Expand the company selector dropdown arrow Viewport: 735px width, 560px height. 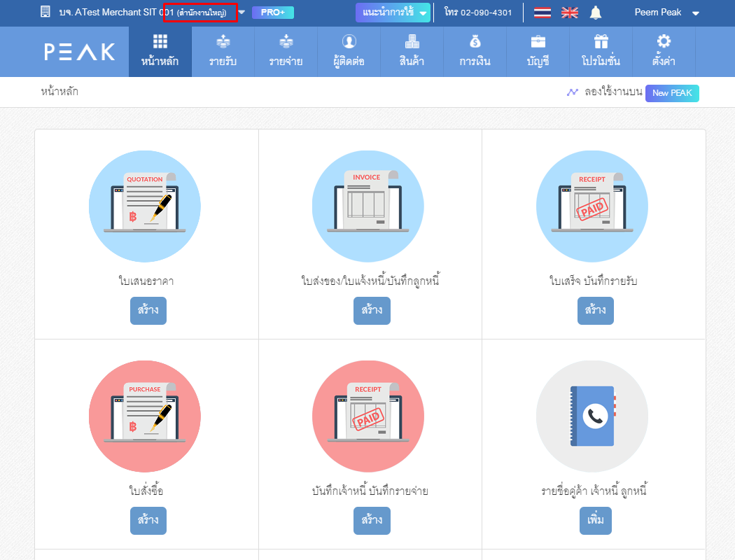click(241, 13)
